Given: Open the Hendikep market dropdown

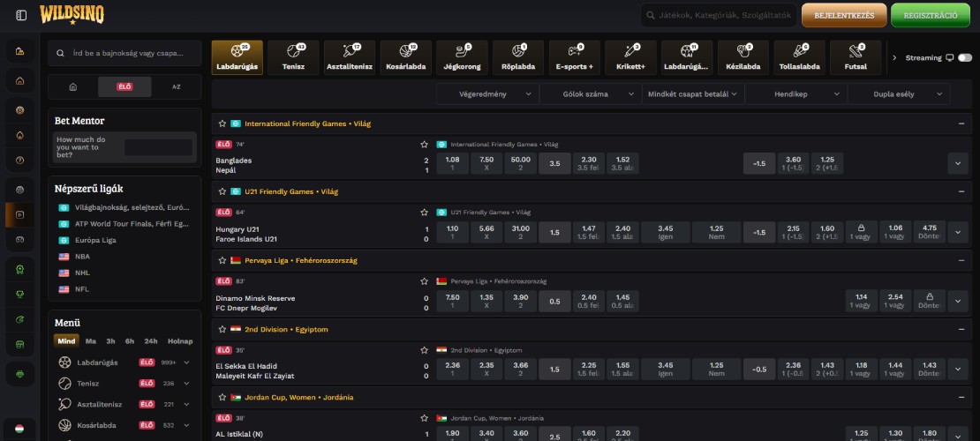Looking at the screenshot, I should [x=795, y=94].
